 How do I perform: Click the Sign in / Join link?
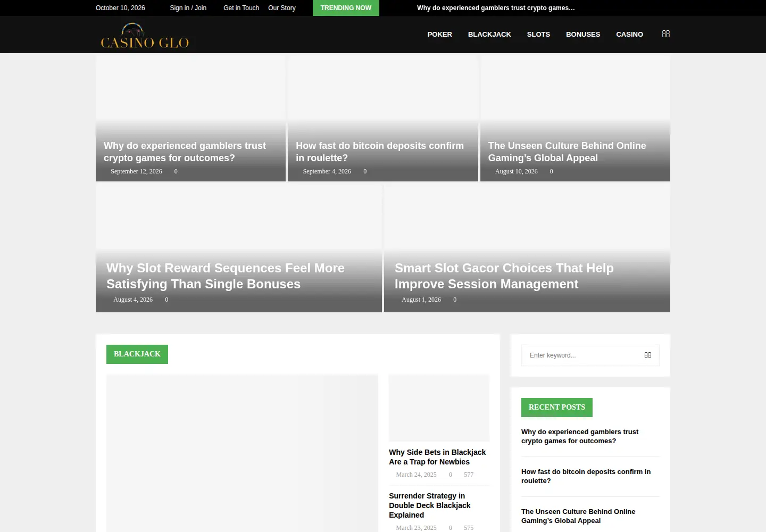click(188, 8)
